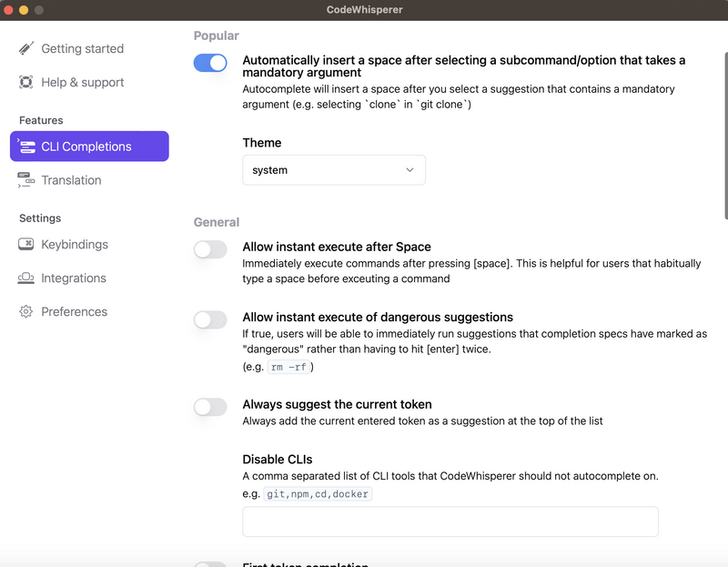Click the Disable CLIs text input
This screenshot has height=567, width=728.
(450, 521)
